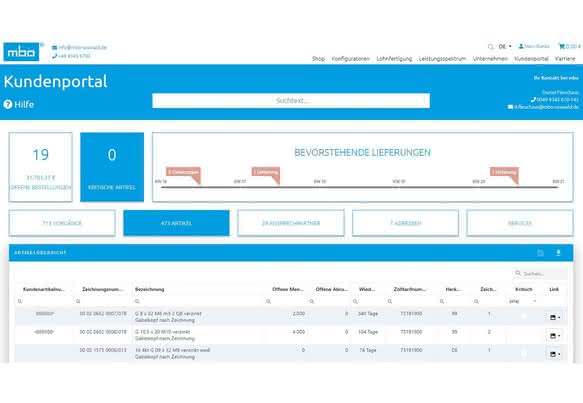The width and height of the screenshot is (583, 403).
Task: Open the DE language dropdown
Action: click(x=505, y=46)
